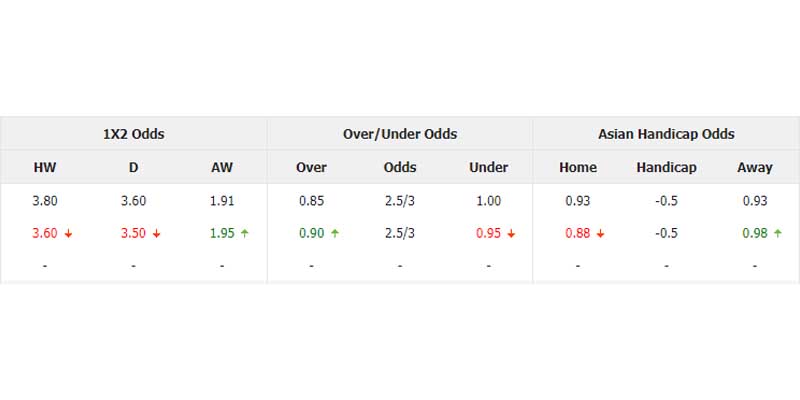The image size is (800, 400).
Task: Click the opening Under value 1.00
Action: 489,201
